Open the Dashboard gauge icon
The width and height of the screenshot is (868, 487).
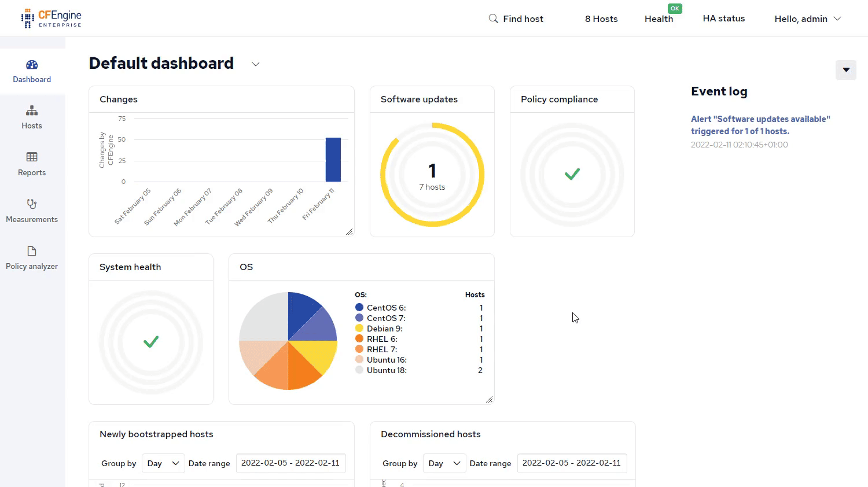click(32, 65)
